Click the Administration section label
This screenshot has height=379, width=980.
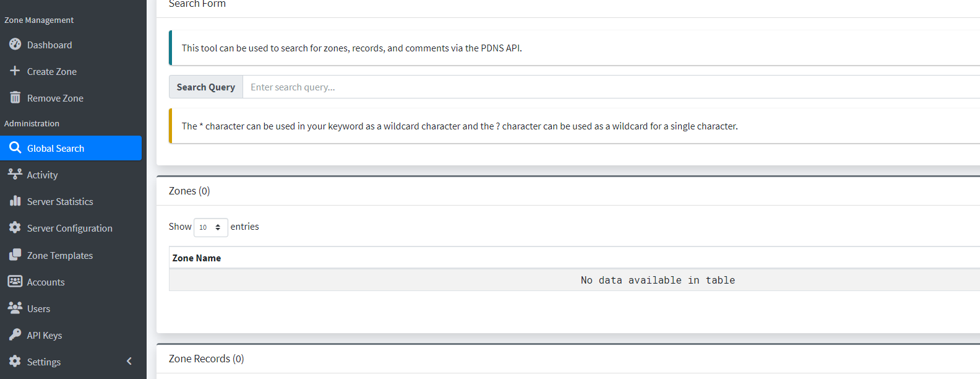pyautogui.click(x=32, y=123)
